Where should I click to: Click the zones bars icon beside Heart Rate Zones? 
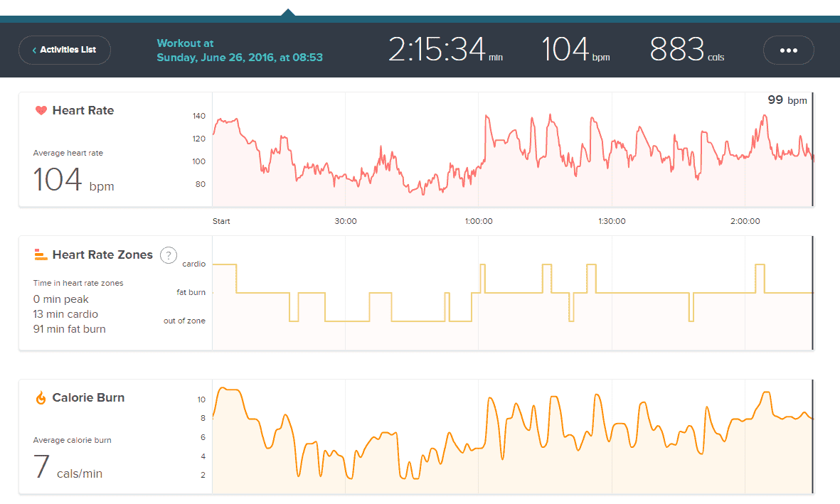pyautogui.click(x=41, y=254)
